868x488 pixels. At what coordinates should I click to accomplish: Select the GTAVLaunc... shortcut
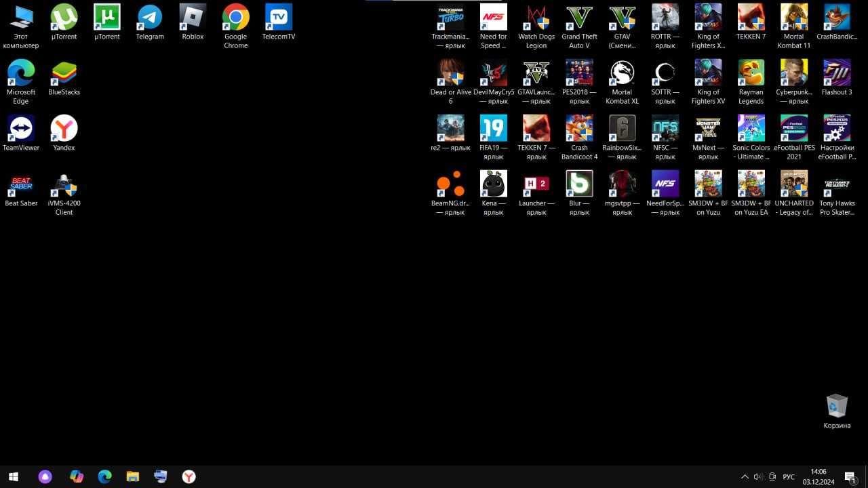click(x=536, y=83)
